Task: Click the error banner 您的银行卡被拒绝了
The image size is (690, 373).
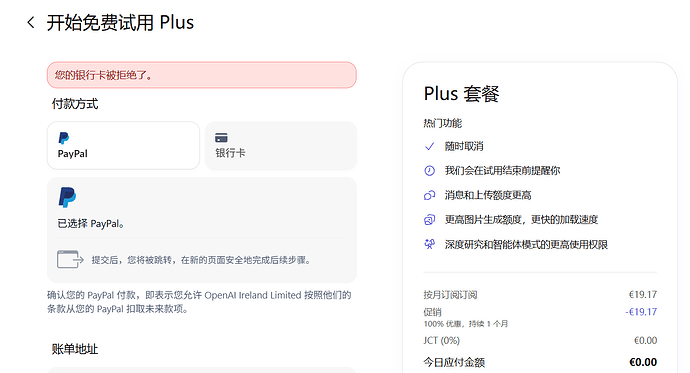Action: pos(202,75)
